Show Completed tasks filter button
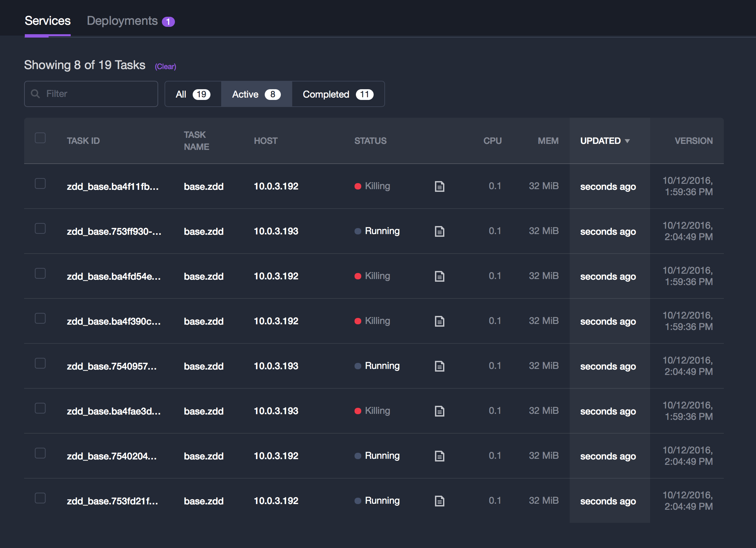The width and height of the screenshot is (756, 548). 338,94
